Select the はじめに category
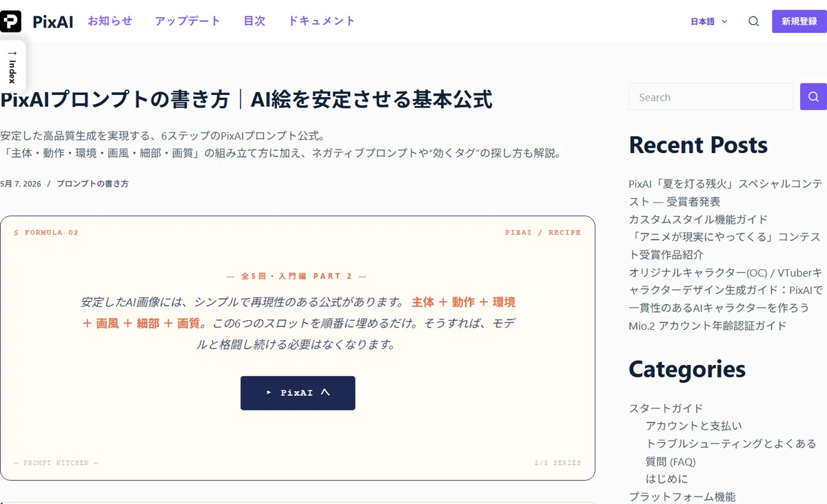827x504 pixels. pyautogui.click(x=666, y=479)
